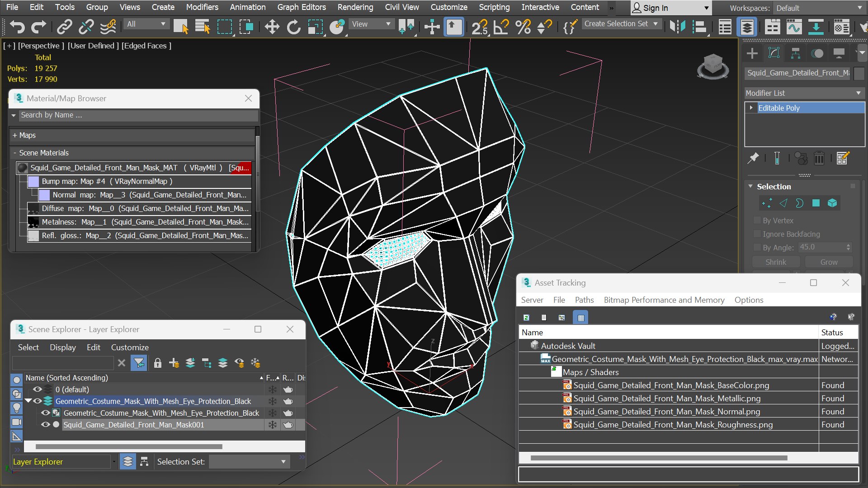
Task: Click the object color swatch beside name
Action: pos(859,73)
